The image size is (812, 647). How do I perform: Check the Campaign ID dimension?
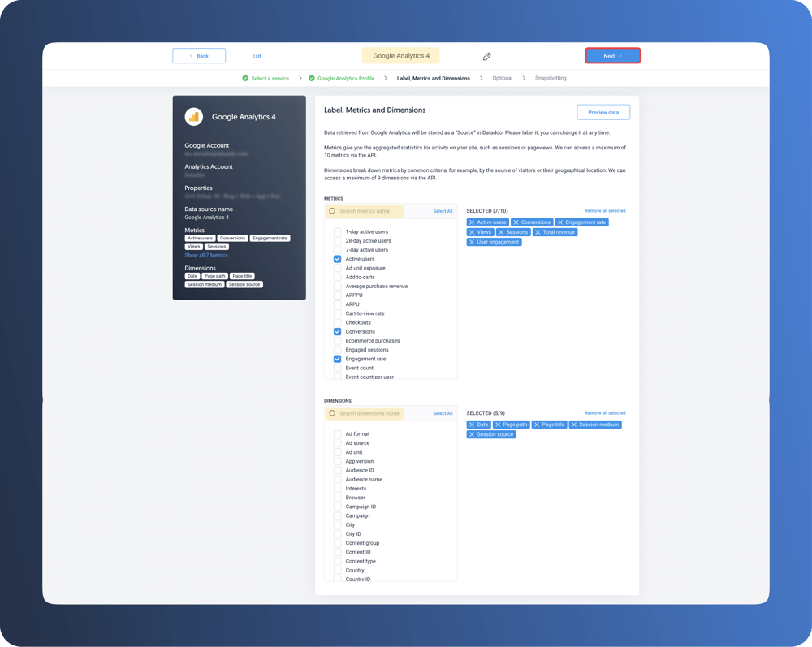(x=337, y=507)
